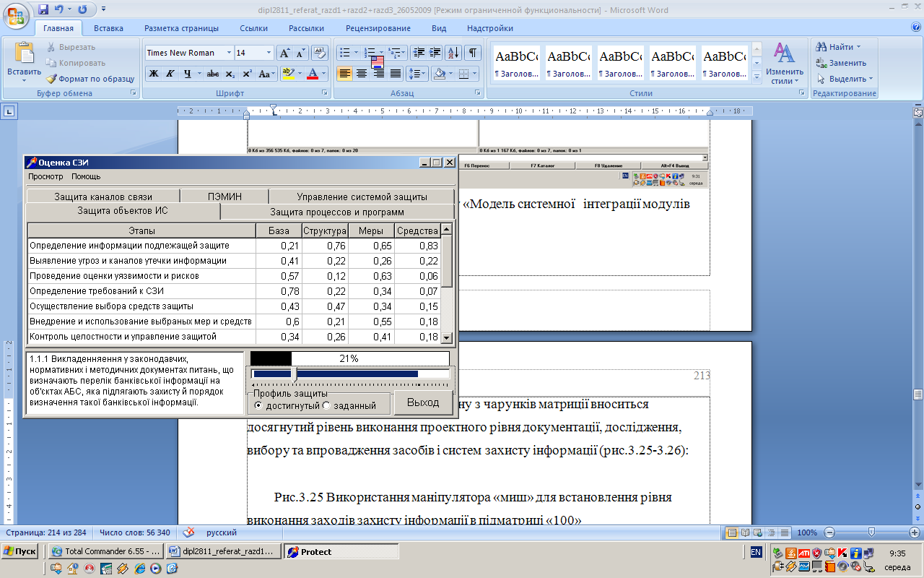Toggle italic (К) formatting
This screenshot has width=924, height=578.
point(170,74)
